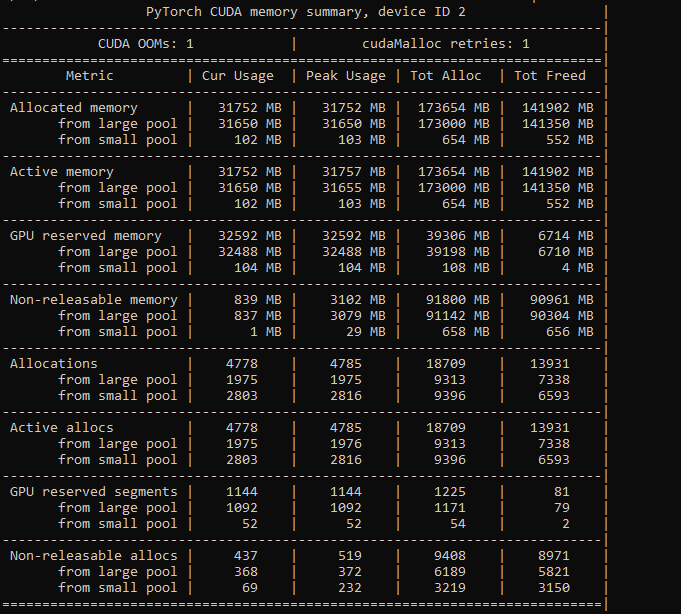Click the '54' small pool segments value
681x614 pixels.
pyautogui.click(x=458, y=524)
